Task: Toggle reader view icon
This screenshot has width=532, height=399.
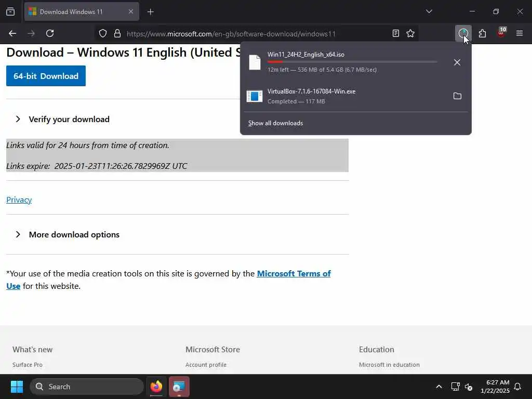Action: pyautogui.click(x=395, y=33)
